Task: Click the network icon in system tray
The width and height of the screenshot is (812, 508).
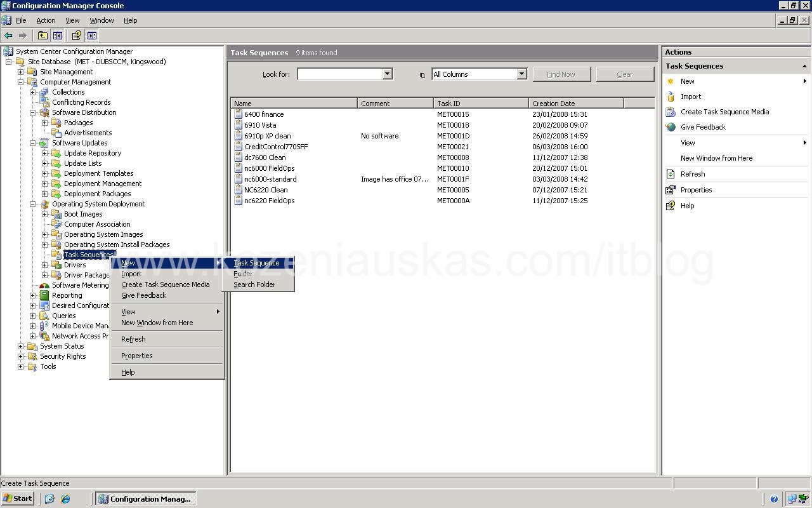Action: tap(792, 499)
